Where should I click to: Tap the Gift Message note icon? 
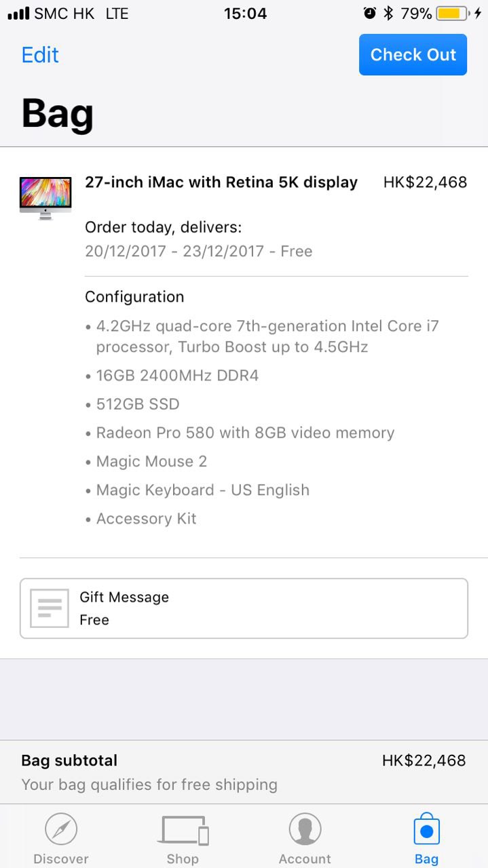tap(50, 608)
